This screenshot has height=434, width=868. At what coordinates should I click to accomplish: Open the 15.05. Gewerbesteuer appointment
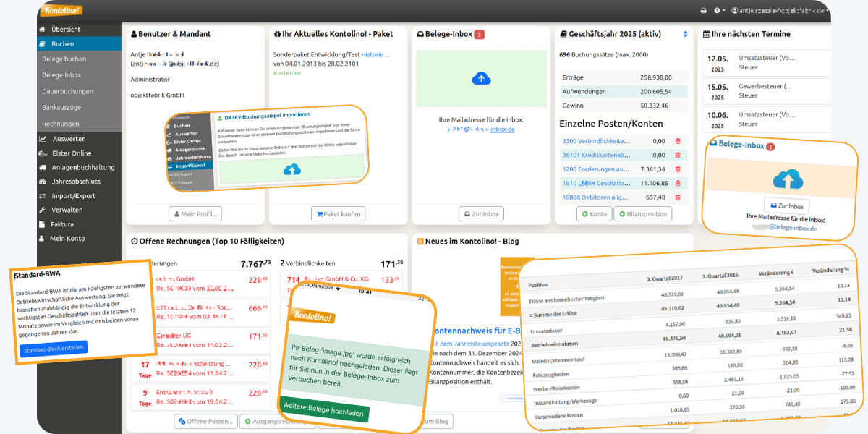point(766,90)
